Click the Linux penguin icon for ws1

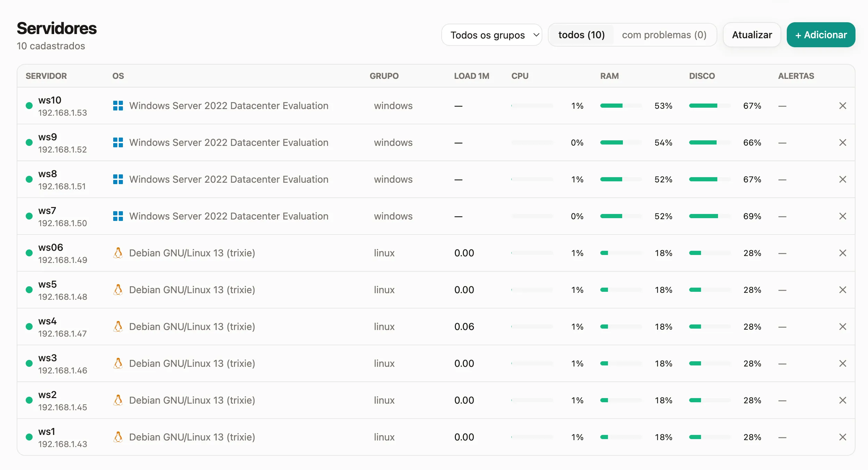coord(118,437)
